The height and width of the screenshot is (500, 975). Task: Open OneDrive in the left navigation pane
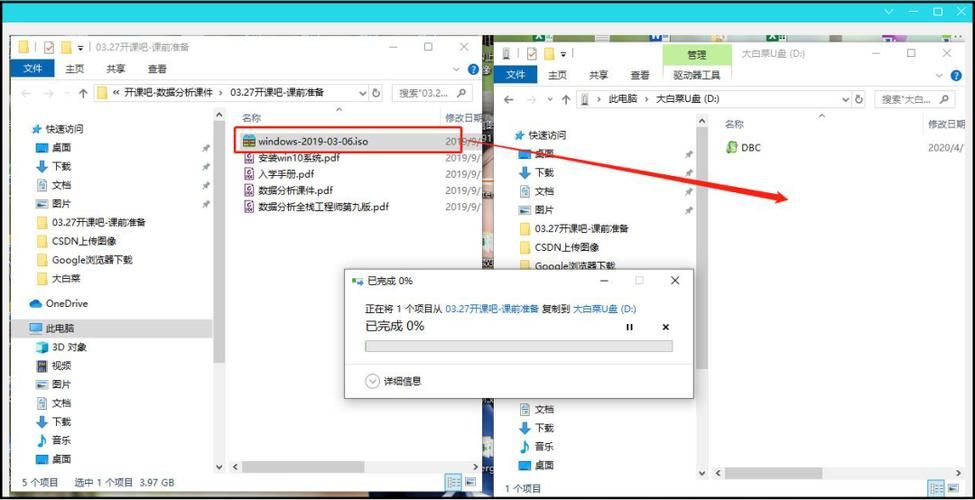(x=66, y=303)
